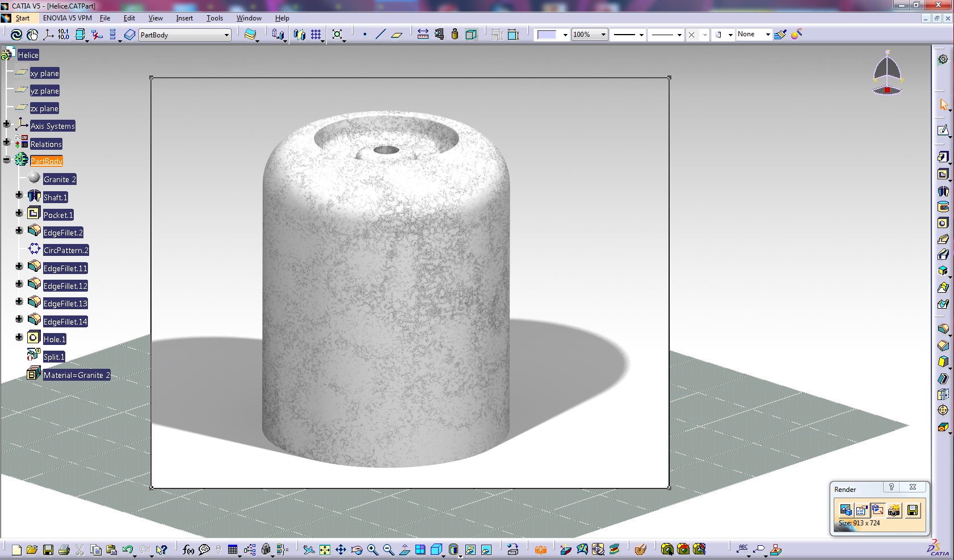Image resolution: width=954 pixels, height=560 pixels.
Task: Print using the printer icon
Action: tap(64, 550)
